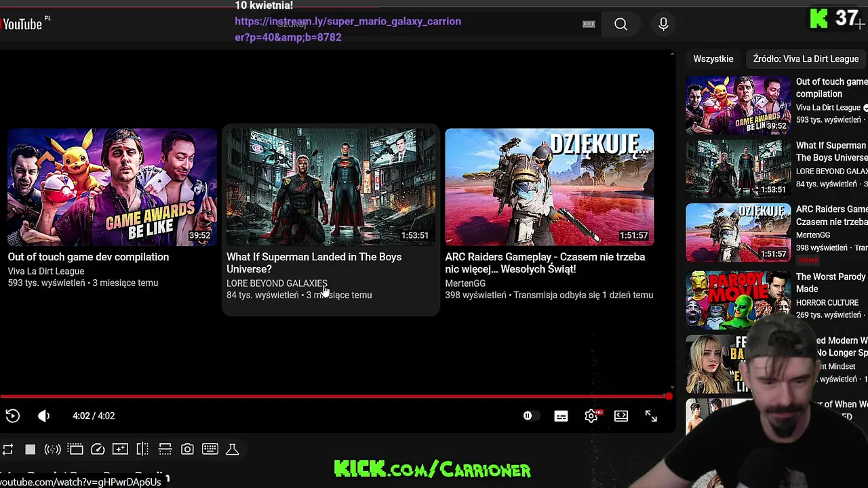
Task: Open sidebar Superman thumbnail showing 1:53:51
Action: pyautogui.click(x=738, y=169)
